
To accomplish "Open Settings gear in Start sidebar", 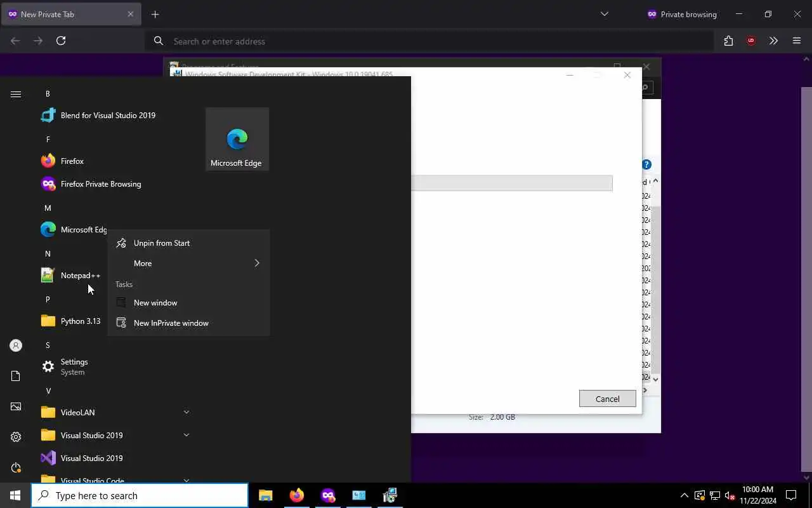I will click(16, 437).
